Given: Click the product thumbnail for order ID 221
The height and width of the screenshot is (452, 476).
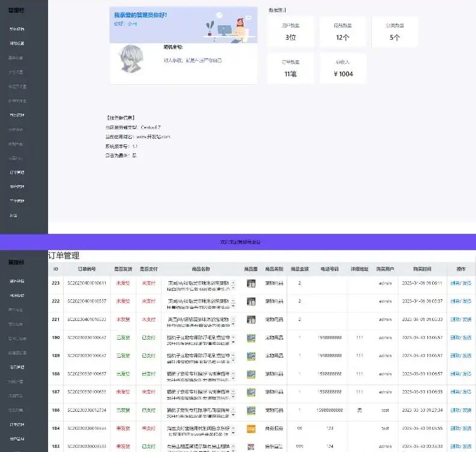Looking at the screenshot, I should click(251, 320).
